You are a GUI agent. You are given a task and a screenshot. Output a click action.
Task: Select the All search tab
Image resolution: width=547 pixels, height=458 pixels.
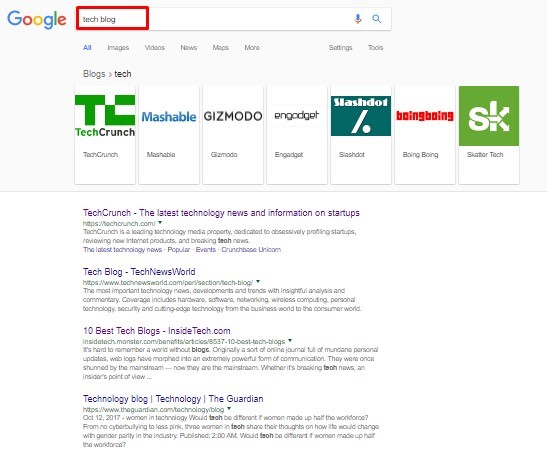pos(87,48)
